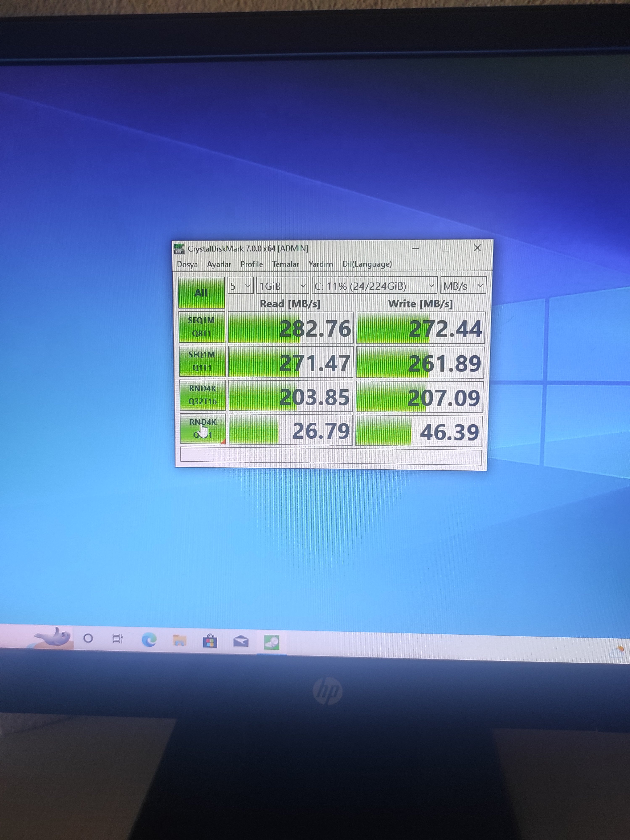
Task: Open File Explorer from the taskbar
Action: (x=179, y=640)
